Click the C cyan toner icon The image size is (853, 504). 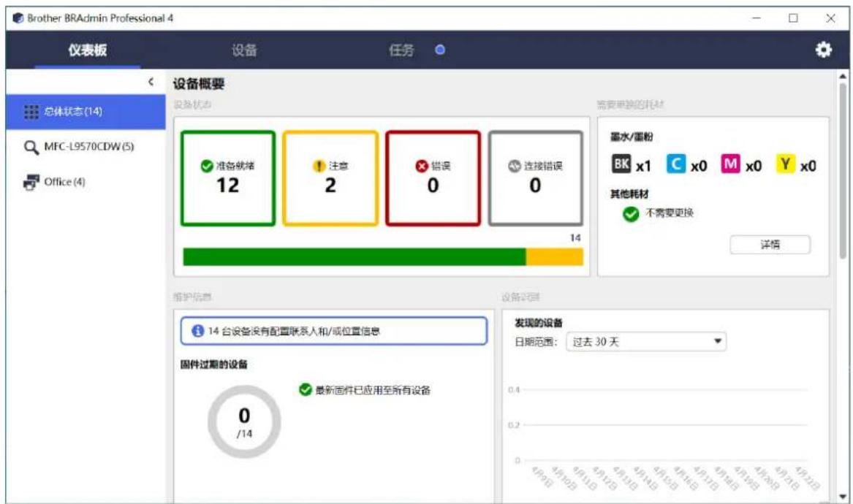click(x=675, y=164)
